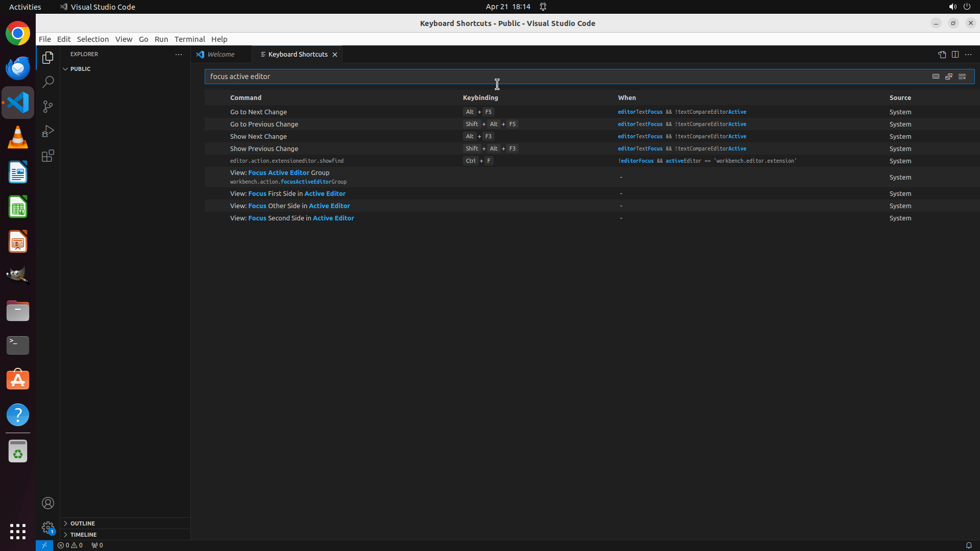Open Thunderbird from the Ubuntu dock
Viewport: 980px width, 551px height.
(x=18, y=68)
